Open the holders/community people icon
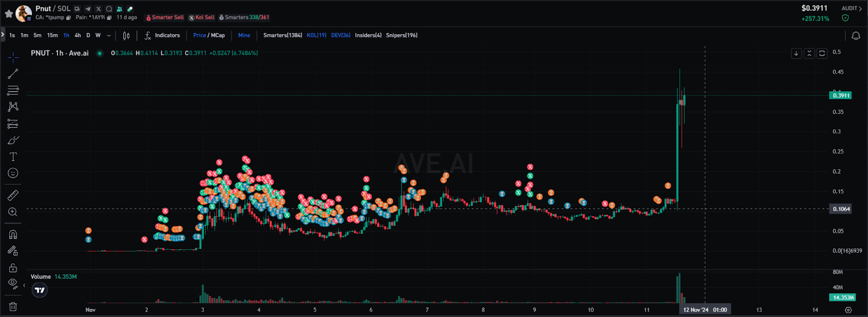The image size is (868, 317). [x=119, y=9]
